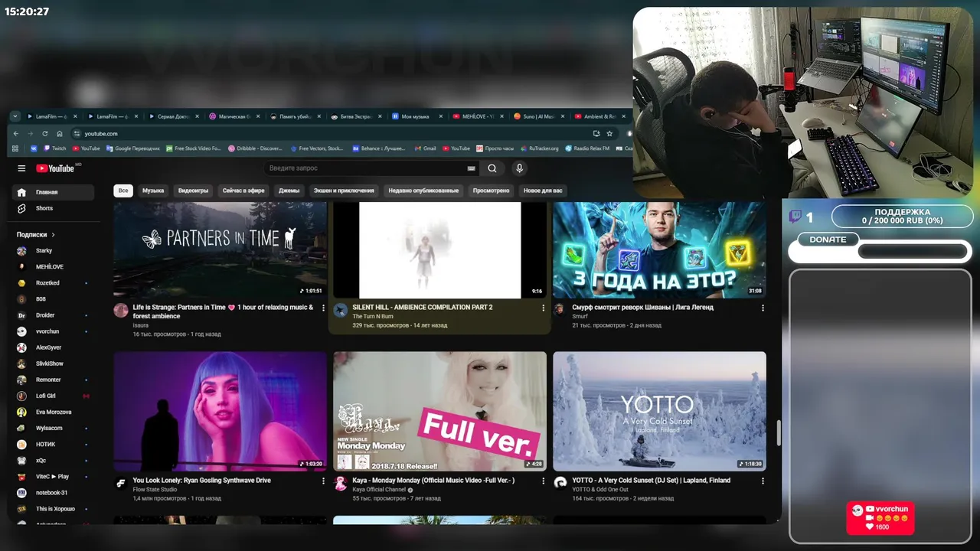Select the Недавно опубликованные chip
This screenshot has height=551, width=980.
(423, 191)
